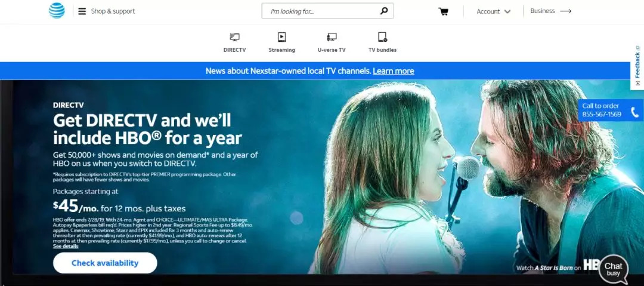Click the Streaming play icon
Screen dimensions: 644x286
click(281, 37)
